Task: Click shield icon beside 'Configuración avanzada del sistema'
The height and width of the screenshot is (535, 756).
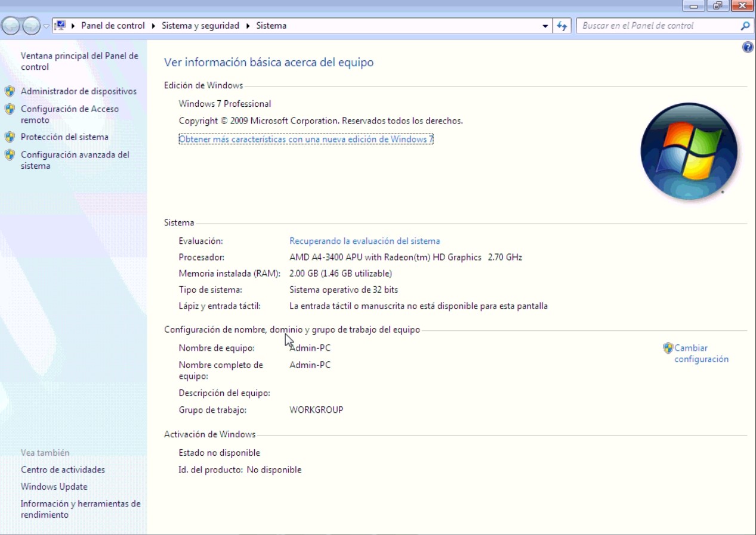Action: pos(10,155)
